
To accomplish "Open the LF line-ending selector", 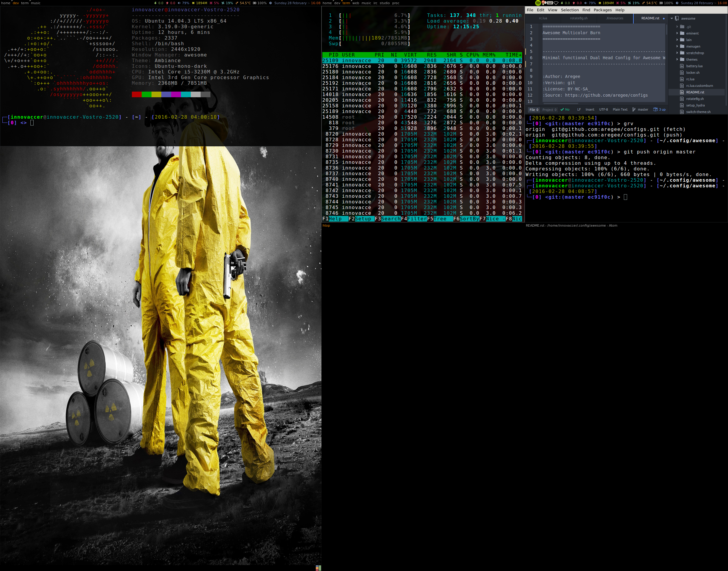I will click(579, 109).
